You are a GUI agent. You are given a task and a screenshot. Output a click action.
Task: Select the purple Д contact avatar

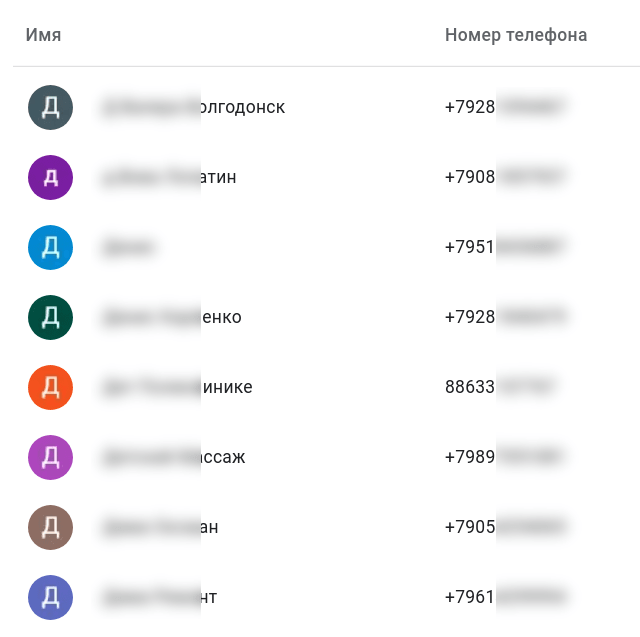[x=50, y=177]
